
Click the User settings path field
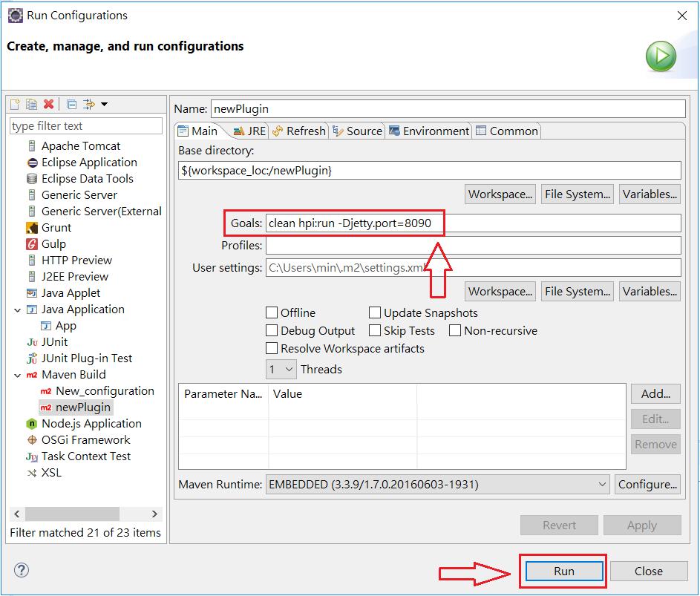click(x=473, y=268)
